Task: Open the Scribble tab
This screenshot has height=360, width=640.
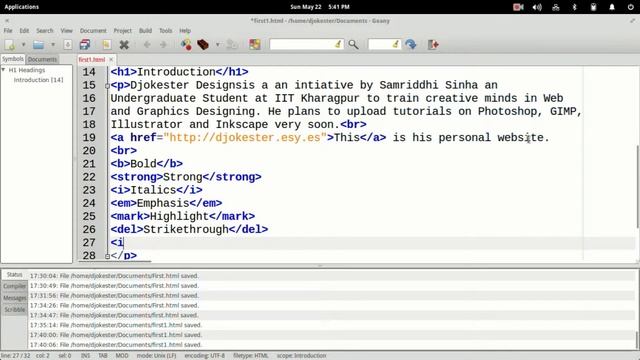Action: pos(14,310)
